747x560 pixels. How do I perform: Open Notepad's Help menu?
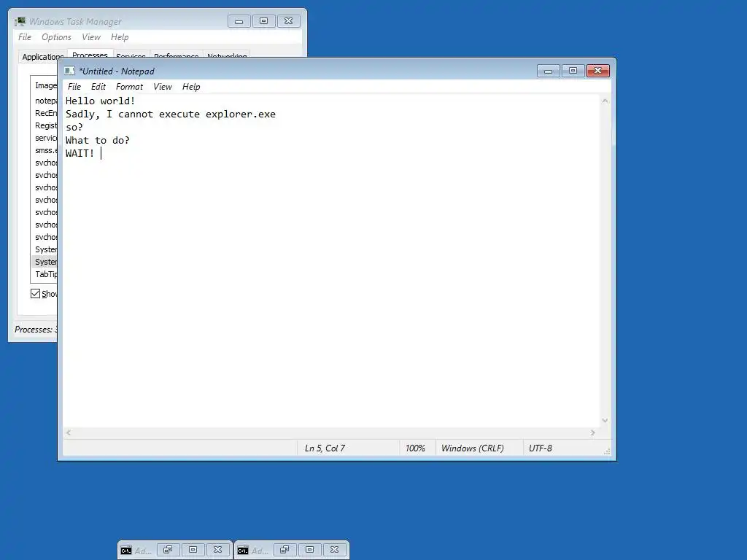point(191,87)
